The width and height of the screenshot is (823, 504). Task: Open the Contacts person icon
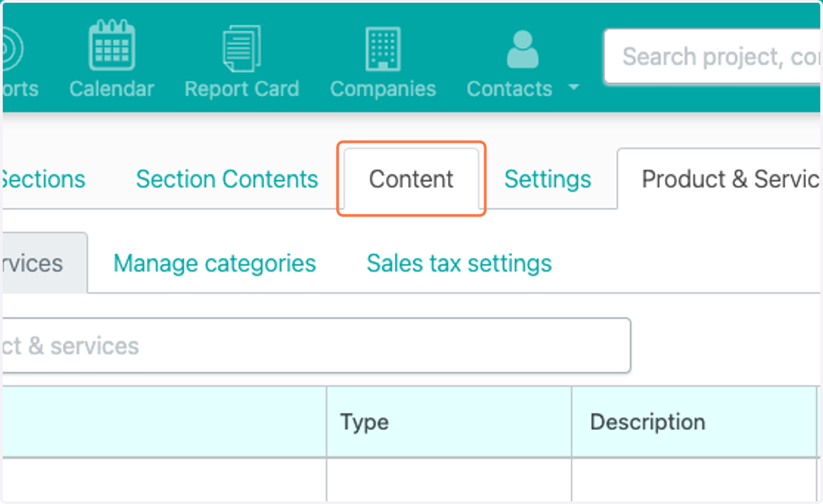tap(522, 49)
